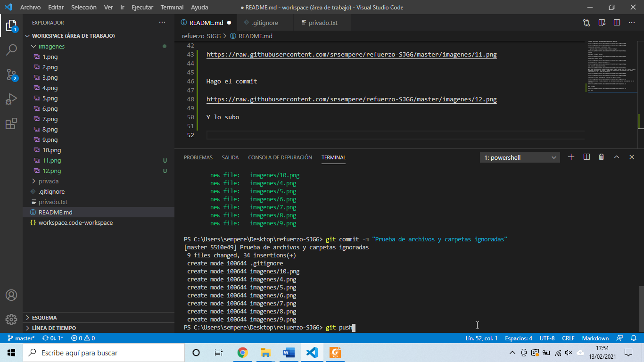
Task: Click the terminal vertical scrollbar
Action: (x=641, y=309)
